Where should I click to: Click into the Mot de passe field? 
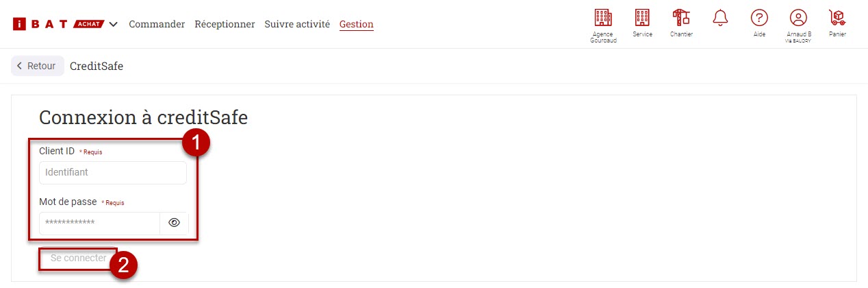pos(99,223)
